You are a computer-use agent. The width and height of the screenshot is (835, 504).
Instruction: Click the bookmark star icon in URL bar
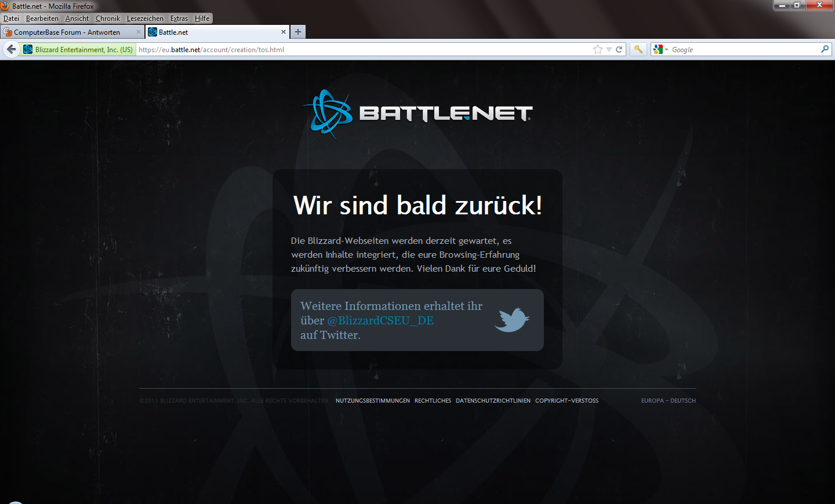coord(598,49)
